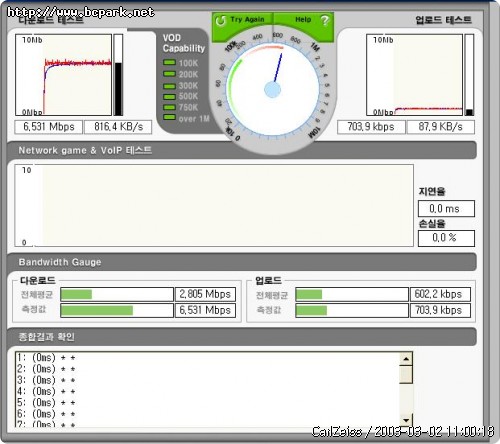500x444 pixels.
Task: Click the 750K VOD capability indicator light
Action: [169, 107]
